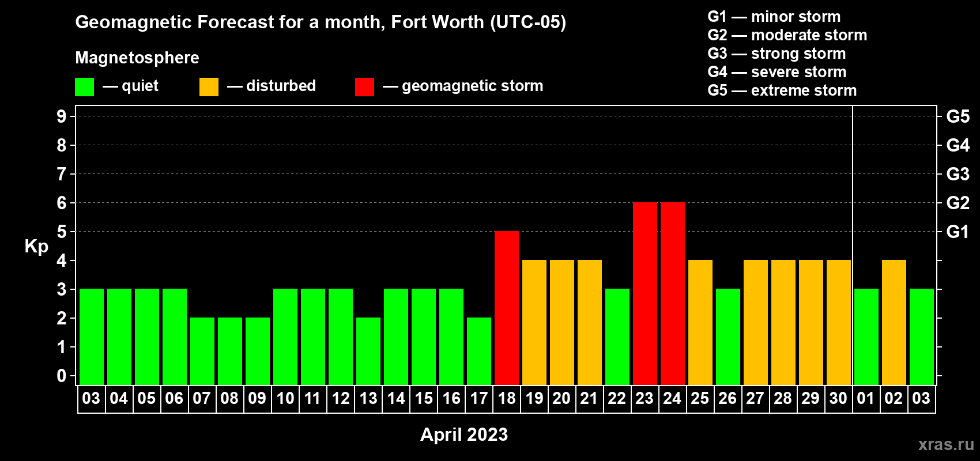Click the date label 18
The width and height of the screenshot is (980, 461).
[507, 398]
